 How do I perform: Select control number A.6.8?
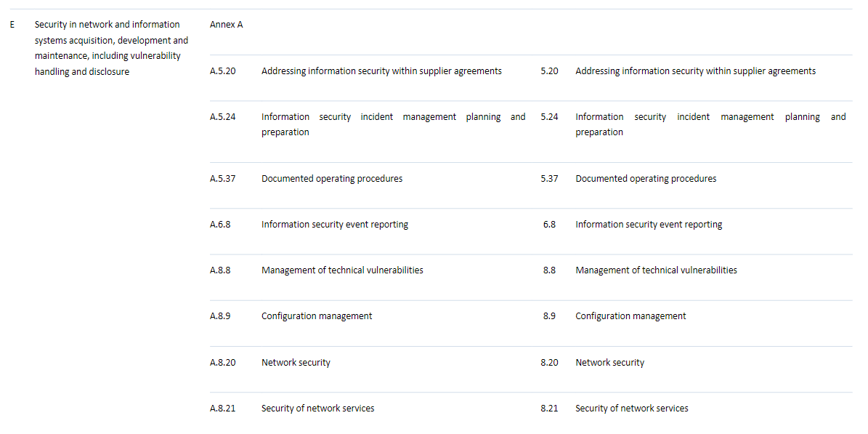tap(220, 224)
